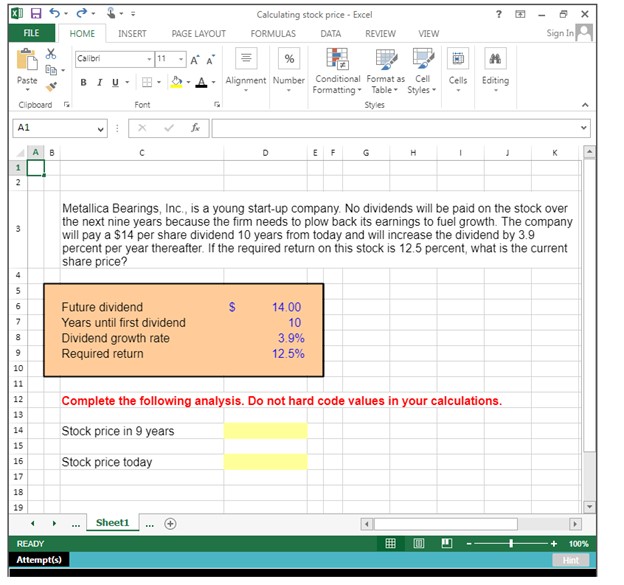The height and width of the screenshot is (585, 624).
Task: Click the Cells group icon
Action: [458, 58]
